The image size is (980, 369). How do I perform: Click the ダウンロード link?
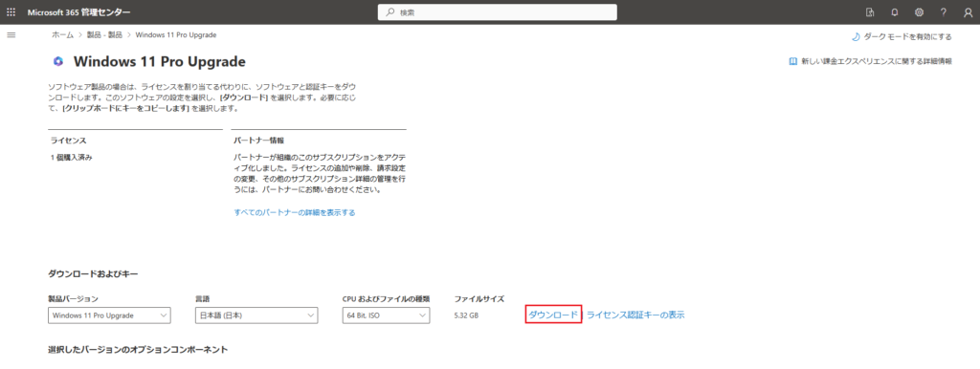pos(553,315)
